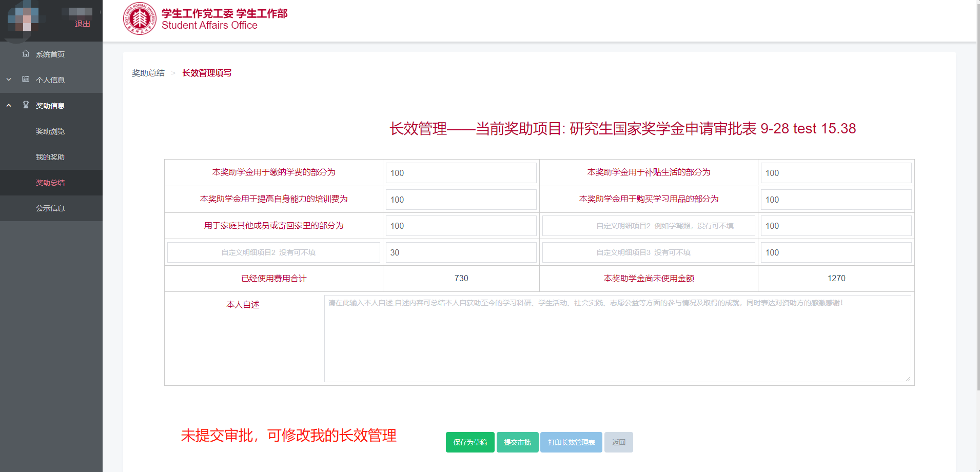Click the home icon beside 系统首页
The image size is (980, 472).
26,54
